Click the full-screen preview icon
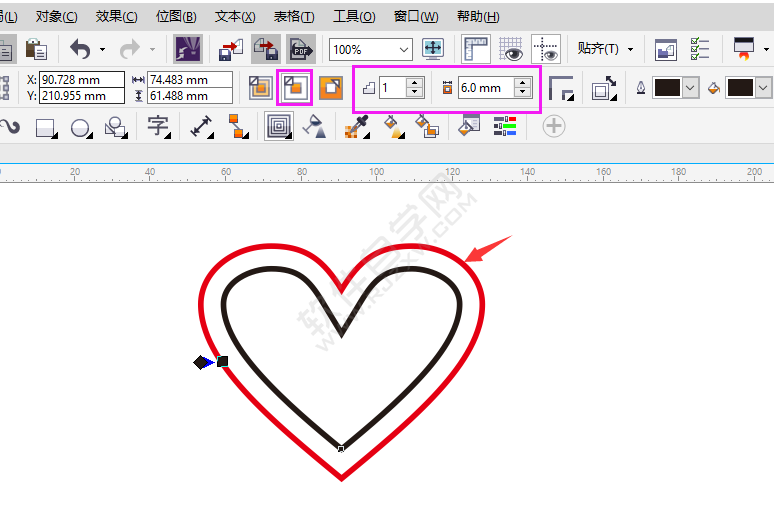The height and width of the screenshot is (525, 774). pyautogui.click(x=433, y=49)
